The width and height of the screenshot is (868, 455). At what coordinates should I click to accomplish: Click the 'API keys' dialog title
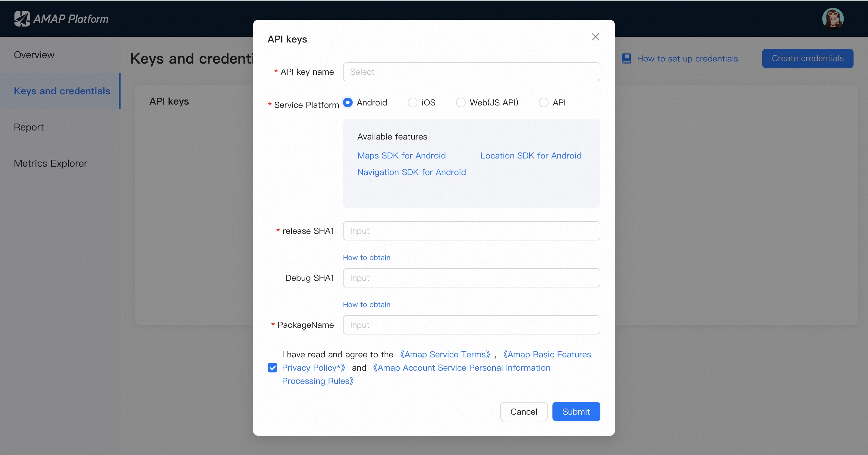287,39
